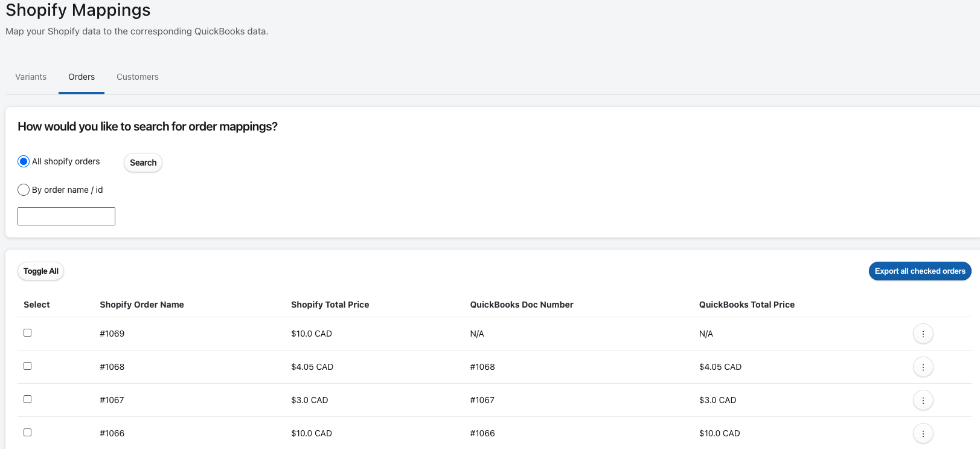Image resolution: width=980 pixels, height=449 pixels.
Task: Focus the order name / id input field
Action: 66,216
